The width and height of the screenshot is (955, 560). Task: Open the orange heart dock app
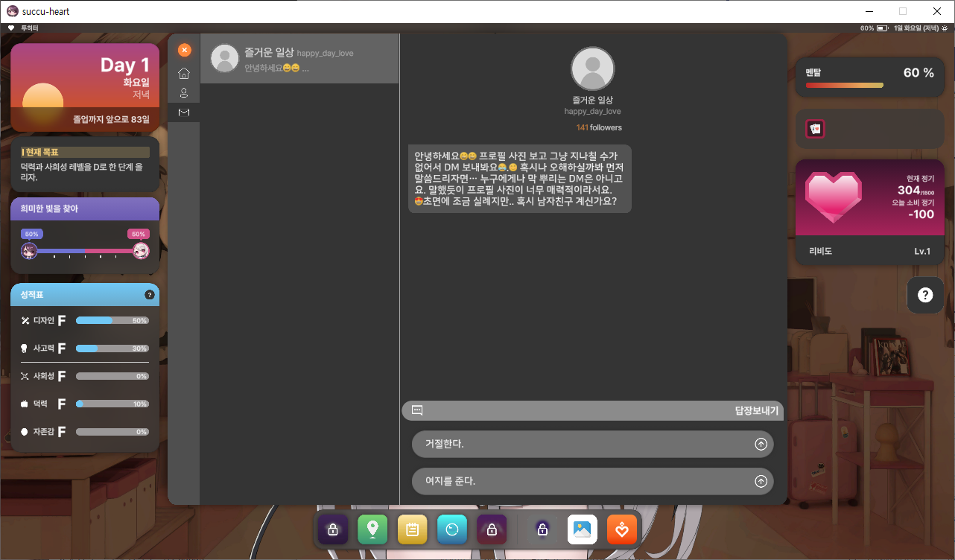point(622,529)
